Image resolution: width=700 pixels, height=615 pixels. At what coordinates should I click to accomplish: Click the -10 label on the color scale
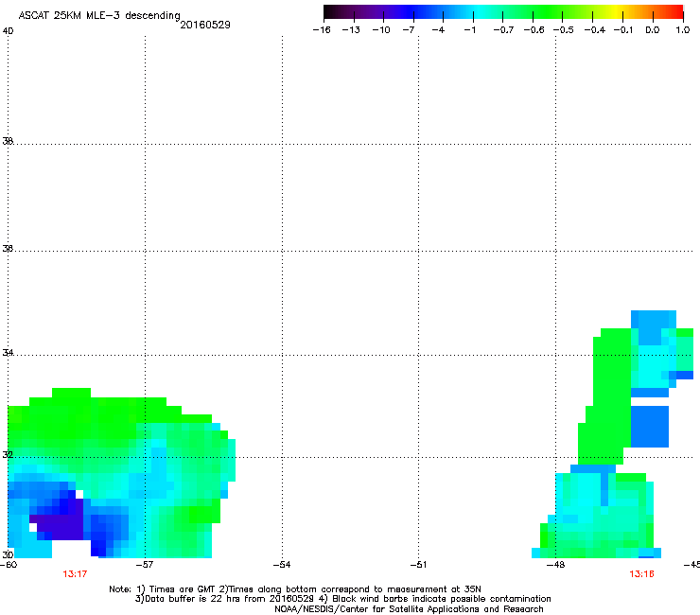(x=381, y=30)
